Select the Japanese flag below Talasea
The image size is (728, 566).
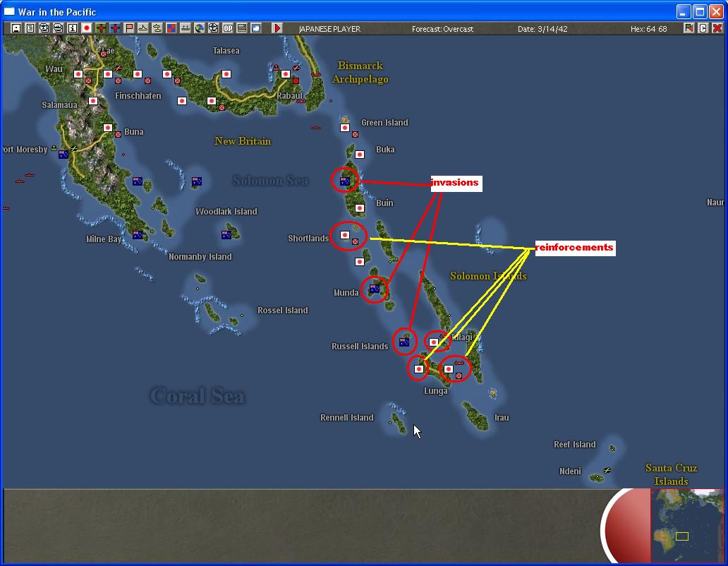226,74
